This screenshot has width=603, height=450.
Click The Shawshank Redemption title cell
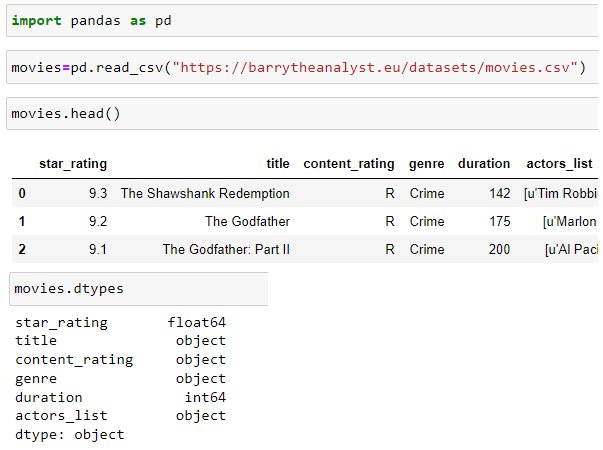coord(205,193)
